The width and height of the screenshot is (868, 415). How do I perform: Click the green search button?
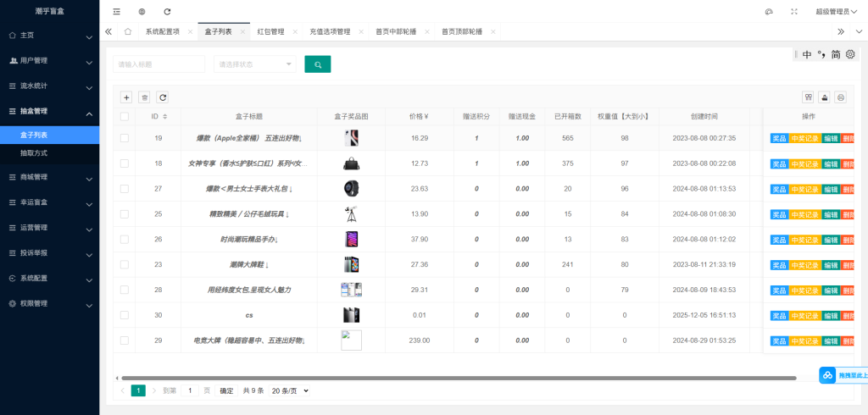(x=317, y=64)
